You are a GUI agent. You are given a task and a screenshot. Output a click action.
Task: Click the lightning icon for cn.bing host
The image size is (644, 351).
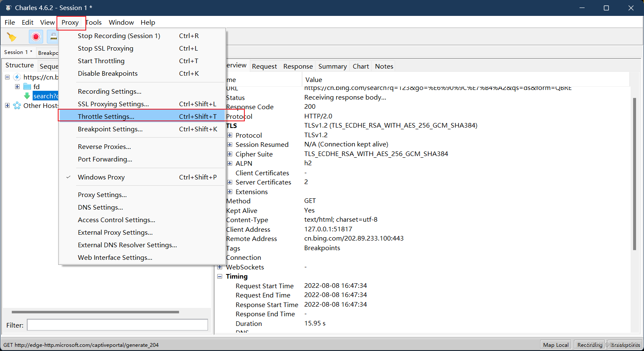point(17,77)
